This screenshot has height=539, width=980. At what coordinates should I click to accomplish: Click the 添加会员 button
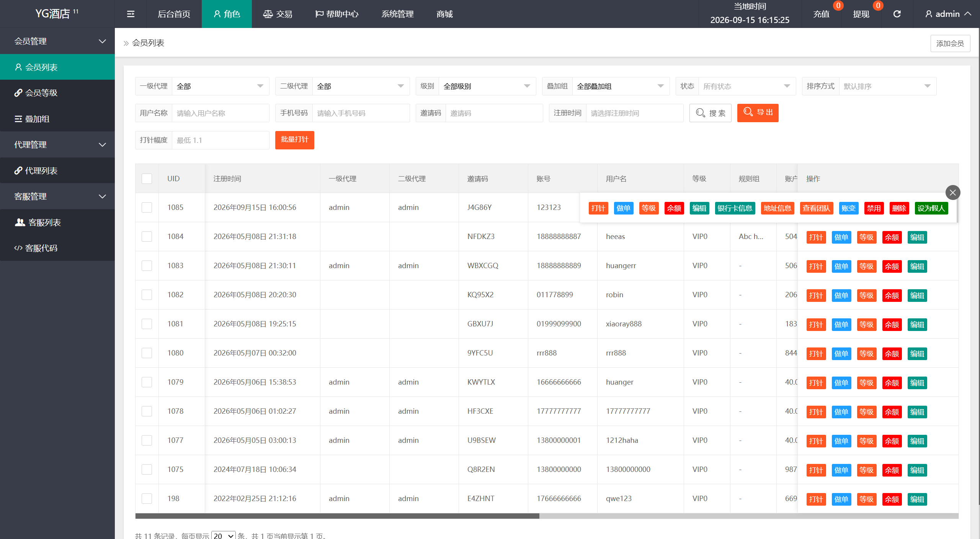coord(950,44)
